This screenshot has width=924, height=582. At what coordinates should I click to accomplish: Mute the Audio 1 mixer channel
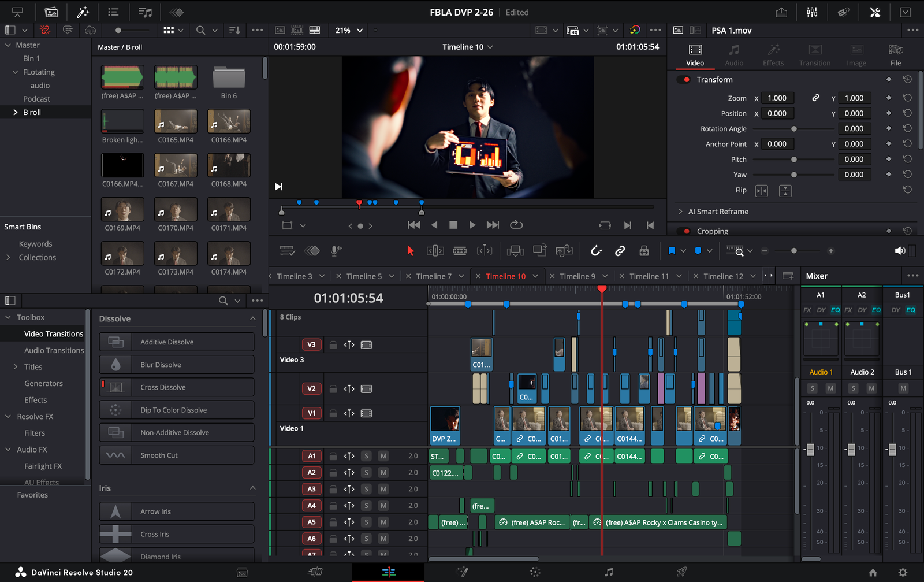(830, 388)
